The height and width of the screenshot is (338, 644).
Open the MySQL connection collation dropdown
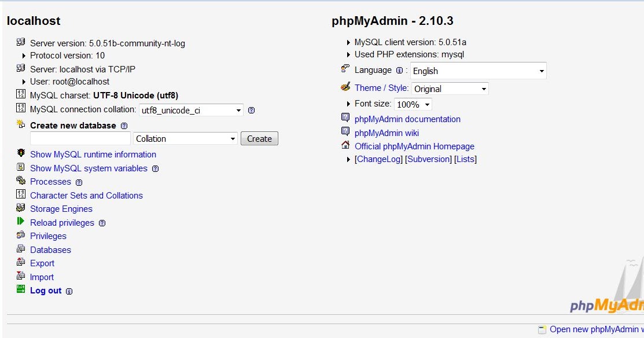point(191,110)
